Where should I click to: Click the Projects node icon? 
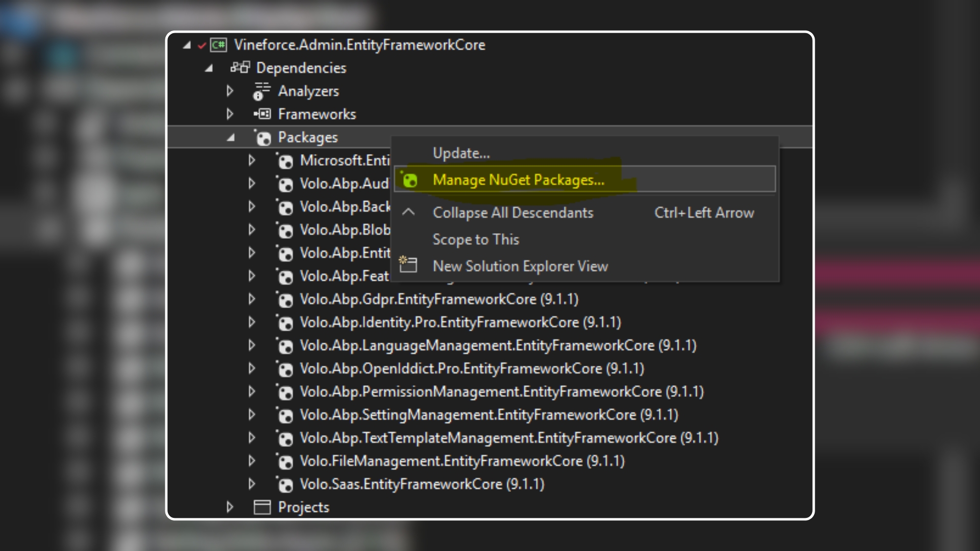[262, 507]
